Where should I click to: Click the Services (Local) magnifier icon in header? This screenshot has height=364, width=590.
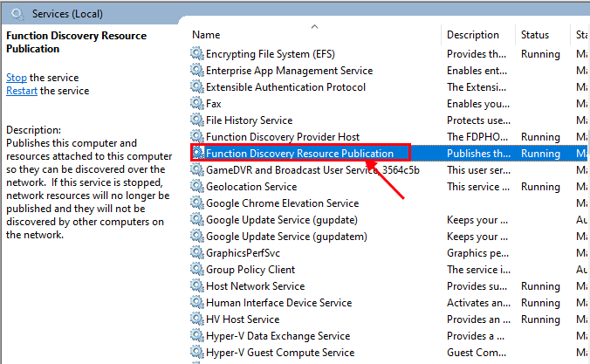point(17,14)
